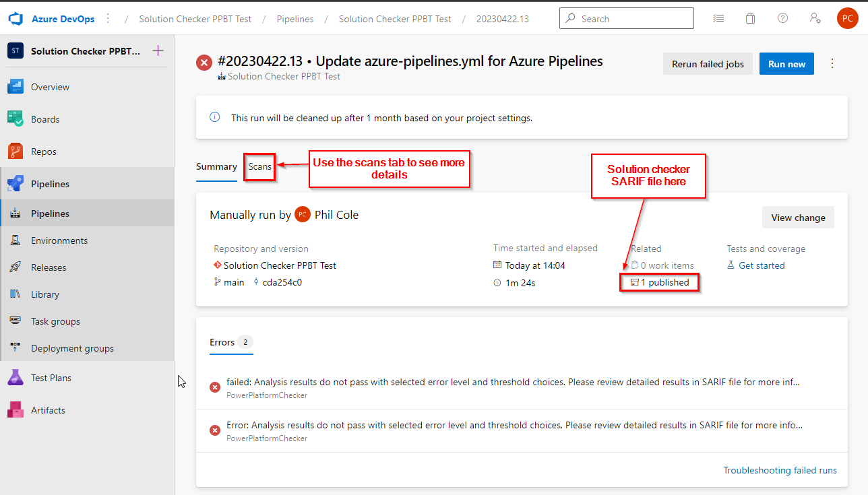Click the Pipelines breadcrumb
This screenshot has height=495, width=868.
pyautogui.click(x=295, y=19)
